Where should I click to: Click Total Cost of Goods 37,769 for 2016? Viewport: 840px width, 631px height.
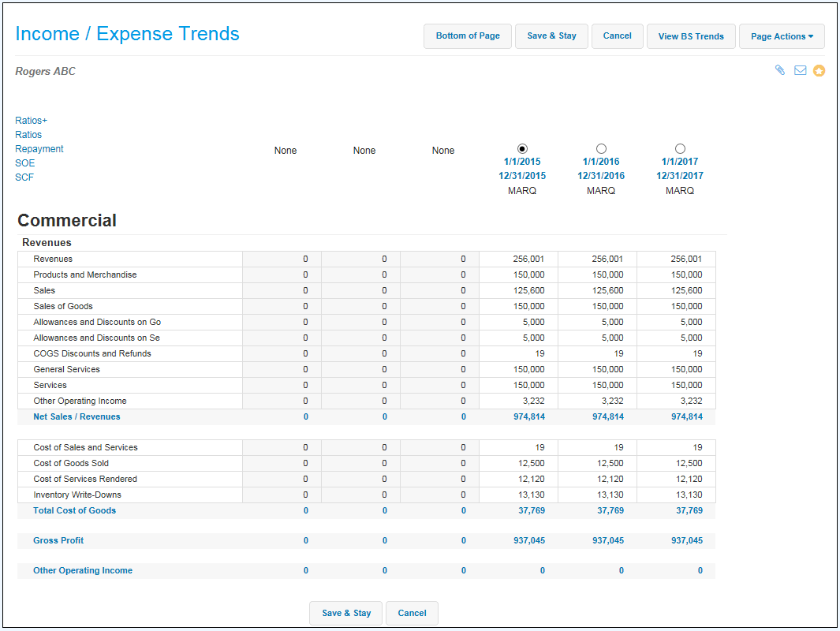(x=610, y=510)
